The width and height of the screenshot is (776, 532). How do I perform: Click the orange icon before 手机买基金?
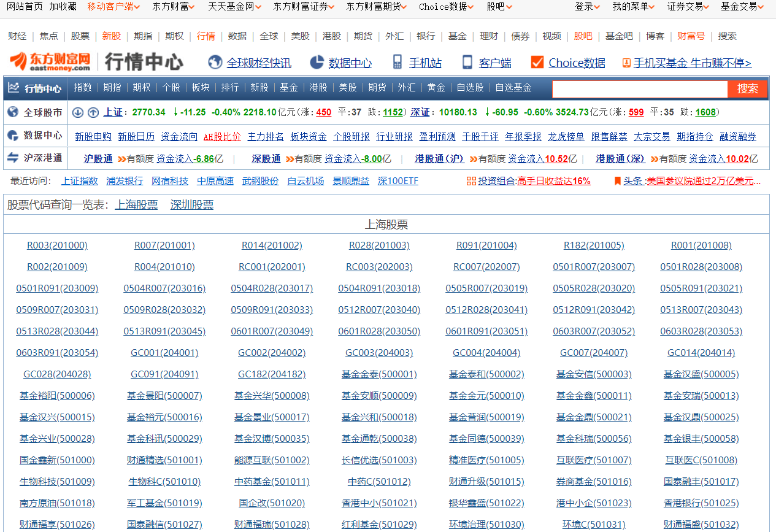[x=626, y=63]
